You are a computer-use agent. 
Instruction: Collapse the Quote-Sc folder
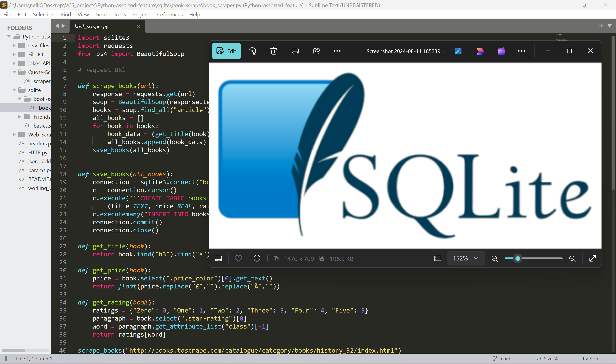tap(14, 72)
